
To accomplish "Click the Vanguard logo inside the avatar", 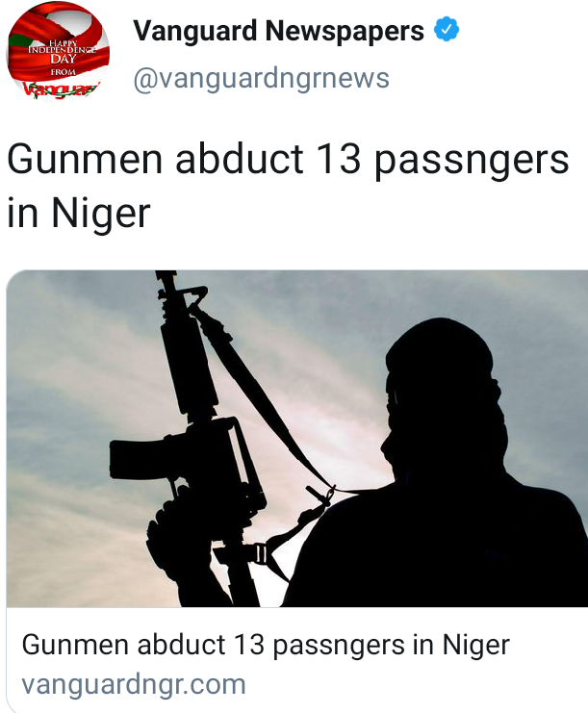I will pos(62,89).
